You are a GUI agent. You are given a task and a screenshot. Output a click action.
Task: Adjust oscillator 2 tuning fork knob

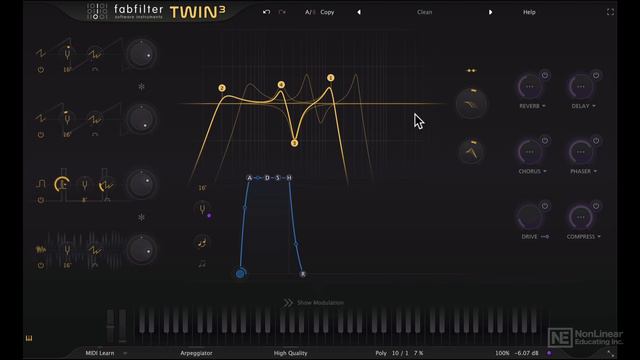[67, 119]
